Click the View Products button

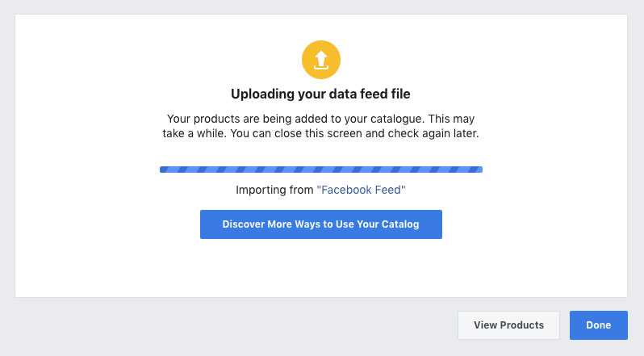point(508,325)
